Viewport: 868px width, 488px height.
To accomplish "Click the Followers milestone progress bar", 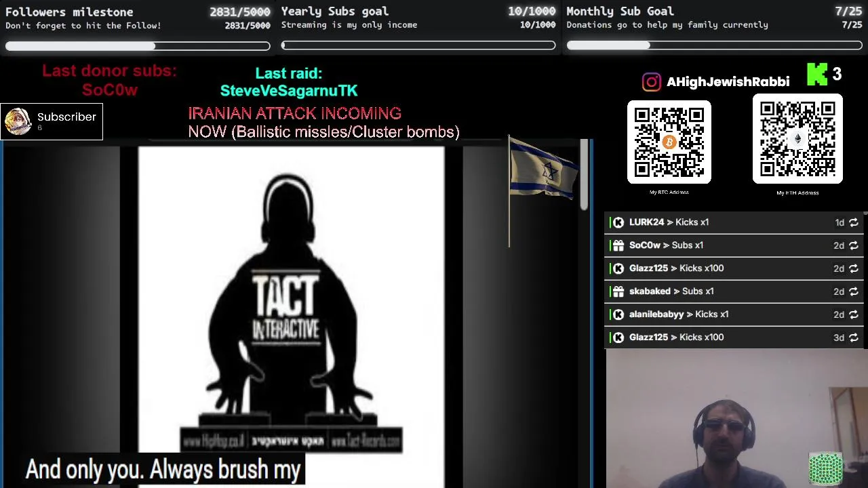I will click(138, 46).
